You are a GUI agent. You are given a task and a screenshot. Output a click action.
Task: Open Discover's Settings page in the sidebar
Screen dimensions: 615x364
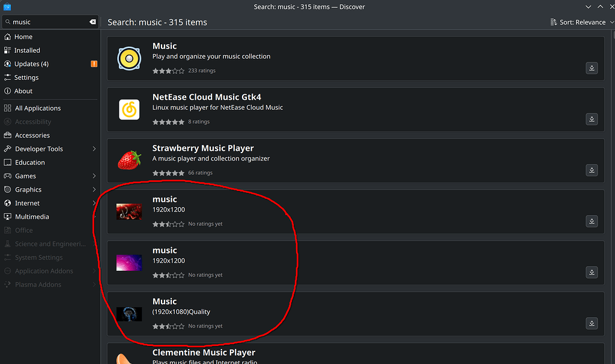point(28,77)
